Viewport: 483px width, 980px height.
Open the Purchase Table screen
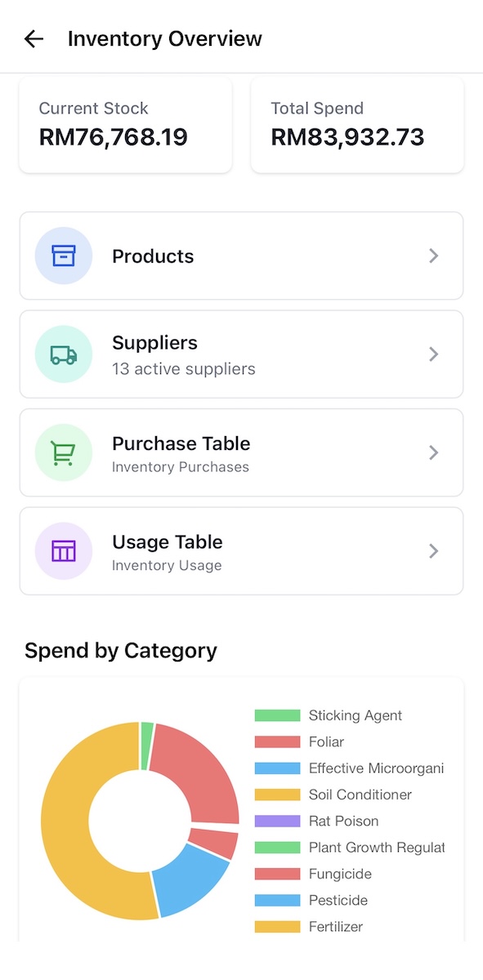point(241,452)
